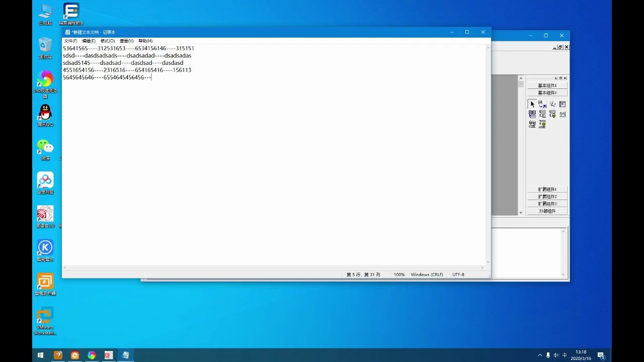Show hidden tray icons chevron
The height and width of the screenshot is (362, 644).
point(540,355)
